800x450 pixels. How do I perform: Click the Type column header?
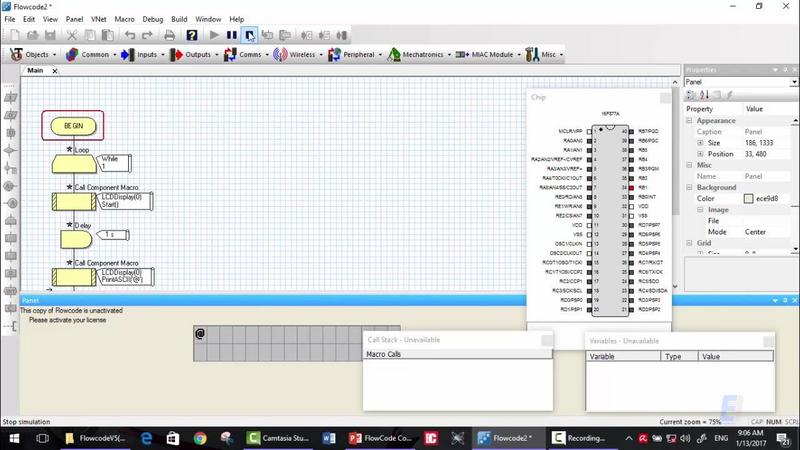pyautogui.click(x=679, y=356)
